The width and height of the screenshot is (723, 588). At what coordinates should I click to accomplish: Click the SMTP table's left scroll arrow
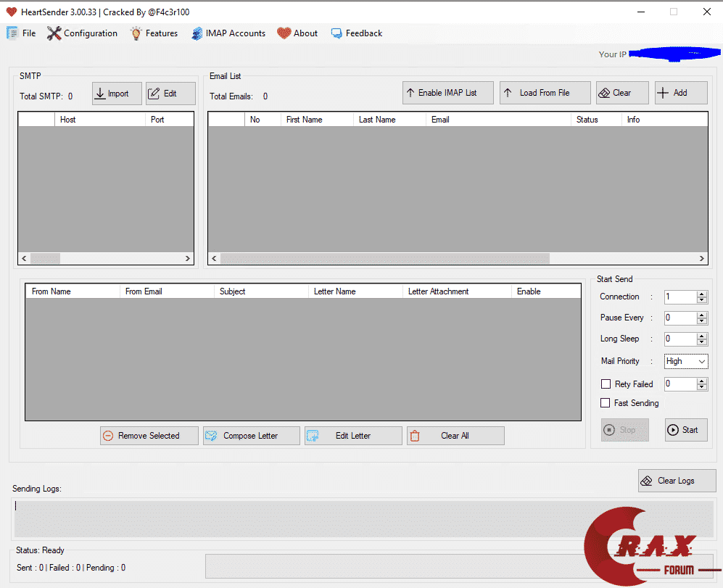[25, 258]
